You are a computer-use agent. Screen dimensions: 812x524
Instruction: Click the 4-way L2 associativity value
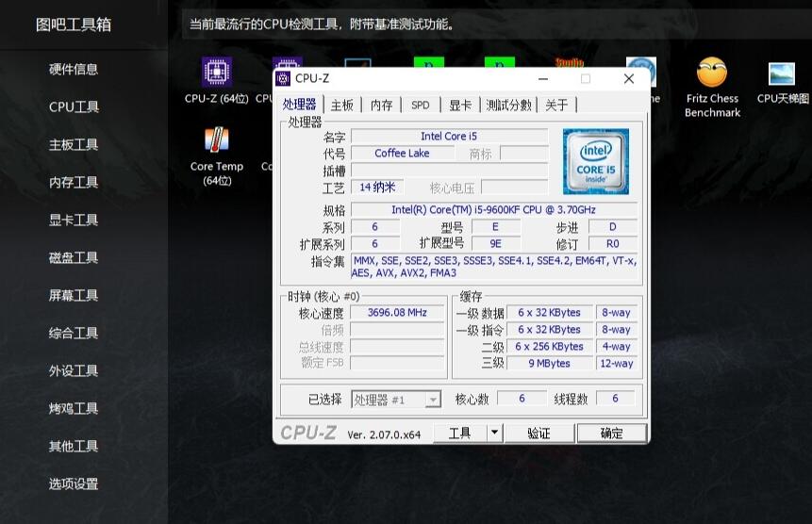point(616,347)
